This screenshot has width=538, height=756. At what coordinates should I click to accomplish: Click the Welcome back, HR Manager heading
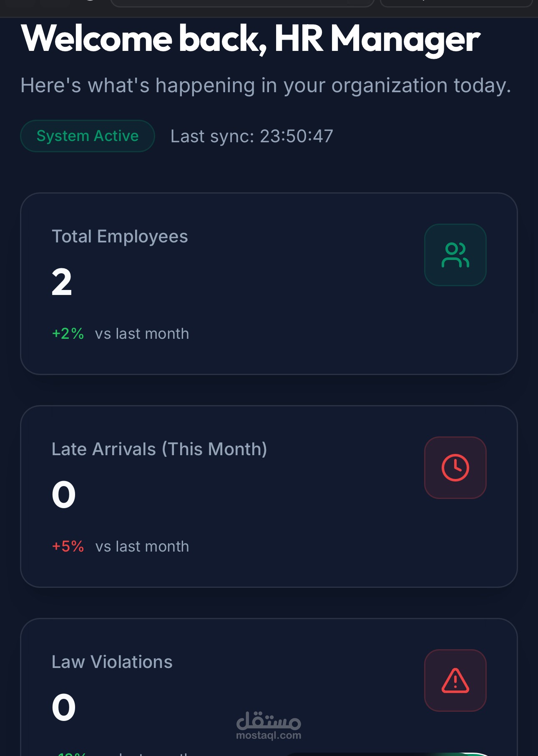[x=250, y=39]
